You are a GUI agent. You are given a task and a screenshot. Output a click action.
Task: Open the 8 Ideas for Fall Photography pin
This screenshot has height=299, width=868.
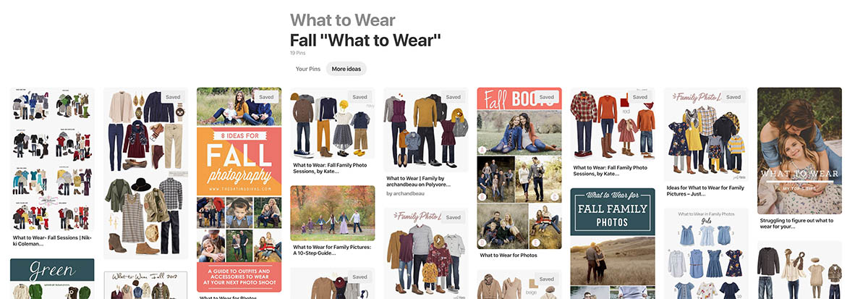pos(239,190)
